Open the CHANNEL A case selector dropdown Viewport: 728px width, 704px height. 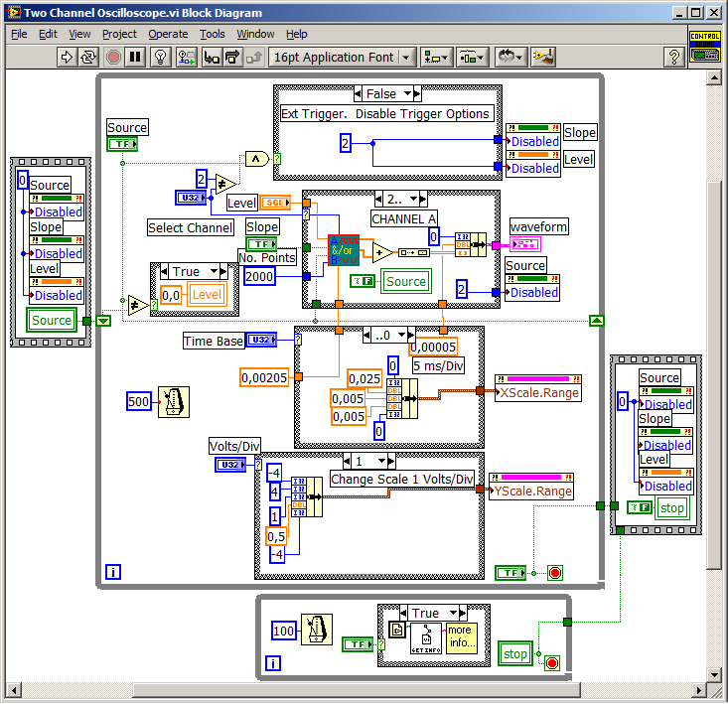(x=414, y=199)
